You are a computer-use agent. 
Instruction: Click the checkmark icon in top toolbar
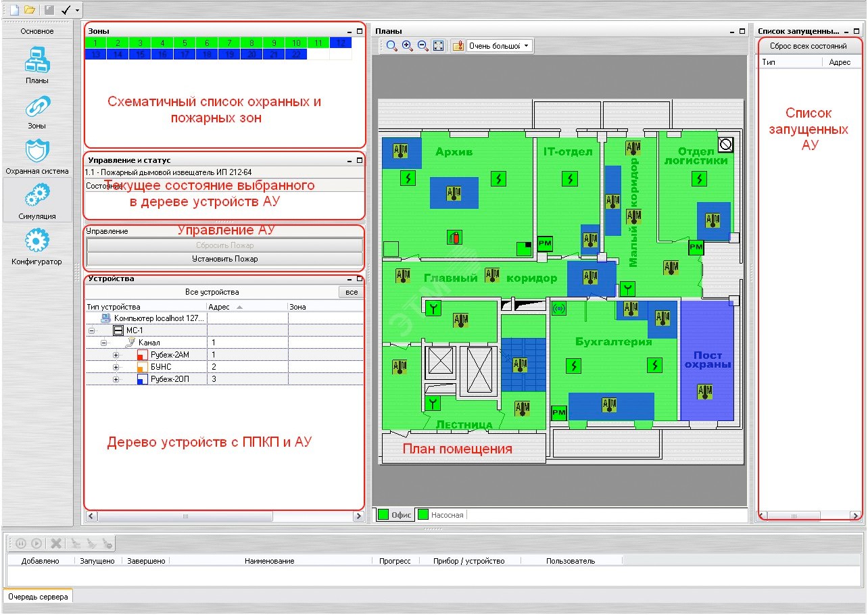coord(66,10)
